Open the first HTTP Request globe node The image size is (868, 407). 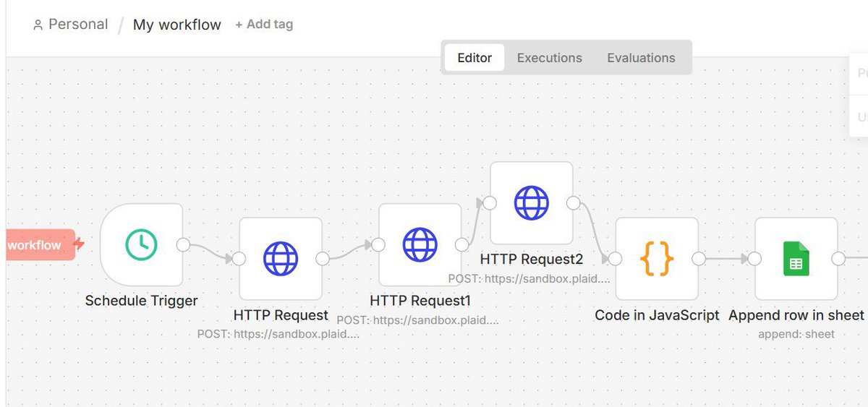tap(281, 258)
